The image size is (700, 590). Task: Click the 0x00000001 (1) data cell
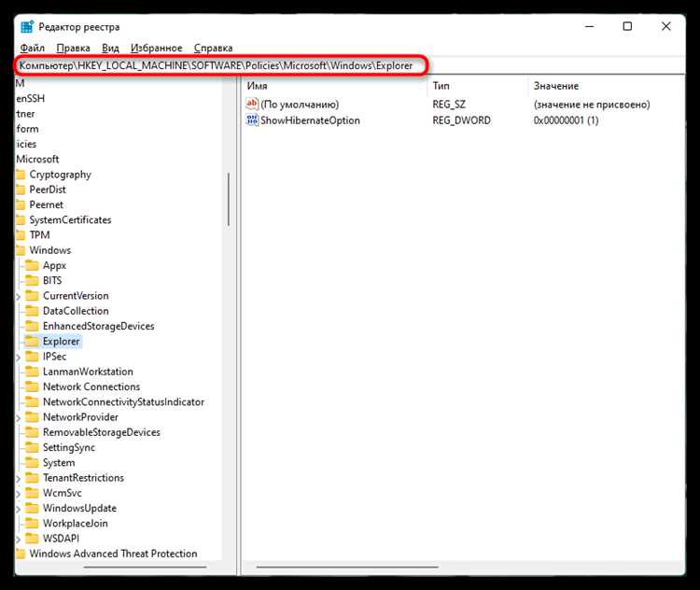566,120
